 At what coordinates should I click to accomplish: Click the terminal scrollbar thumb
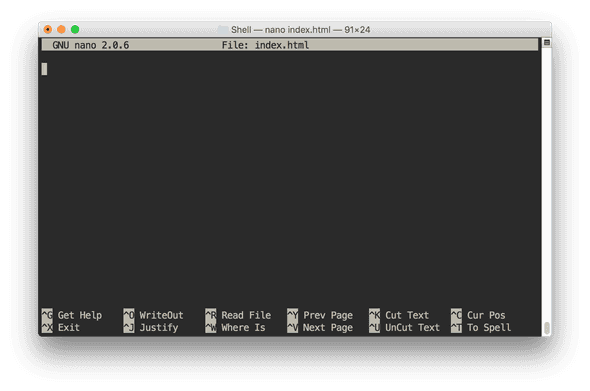(547, 327)
